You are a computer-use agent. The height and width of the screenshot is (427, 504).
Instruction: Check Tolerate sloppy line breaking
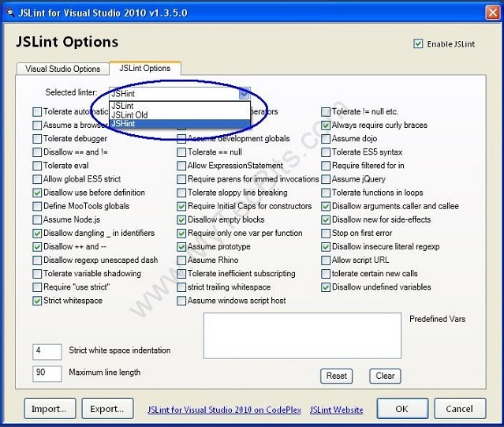(181, 193)
